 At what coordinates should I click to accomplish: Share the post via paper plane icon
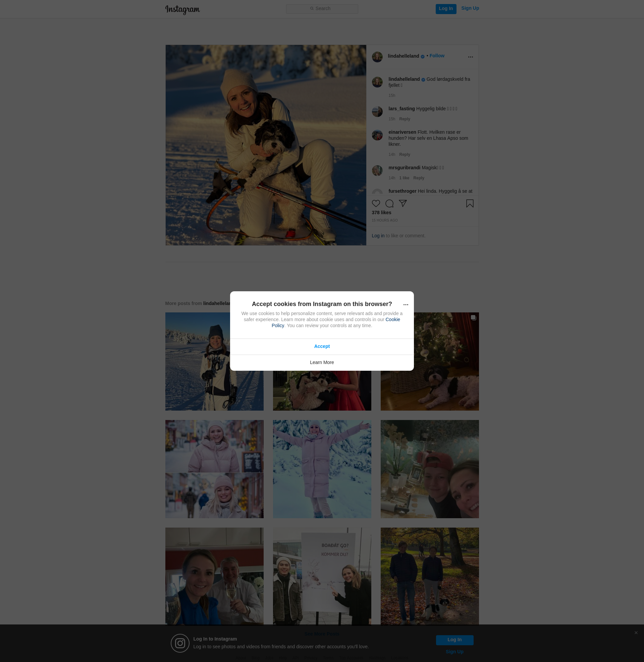402,203
